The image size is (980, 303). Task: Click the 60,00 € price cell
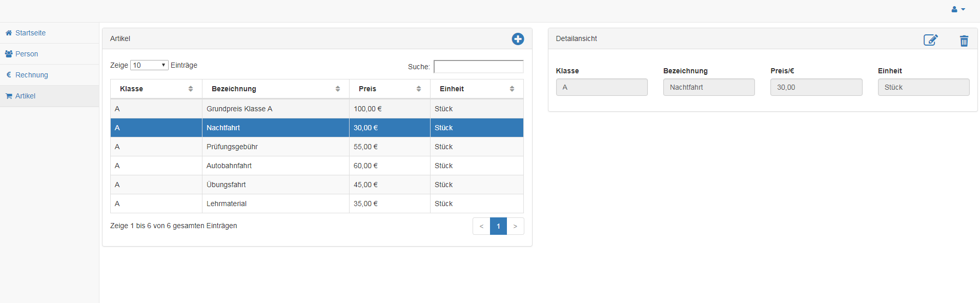[390, 166]
